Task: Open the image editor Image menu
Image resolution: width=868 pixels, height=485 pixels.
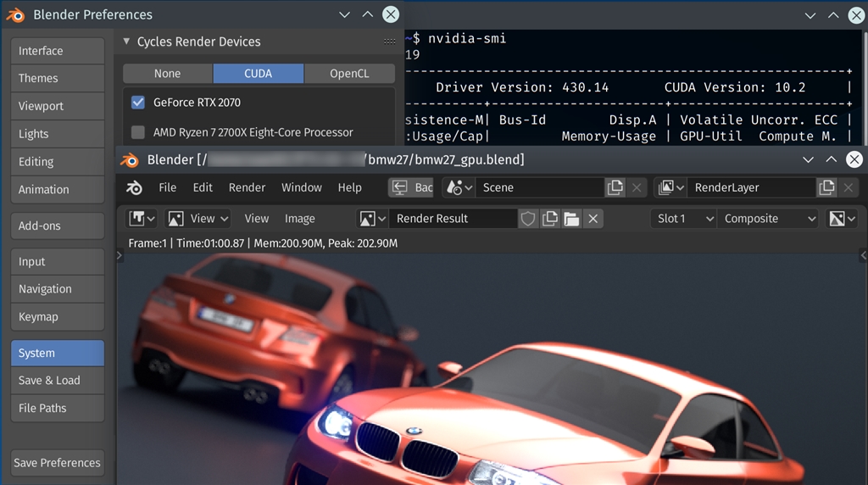Action: [299, 219]
